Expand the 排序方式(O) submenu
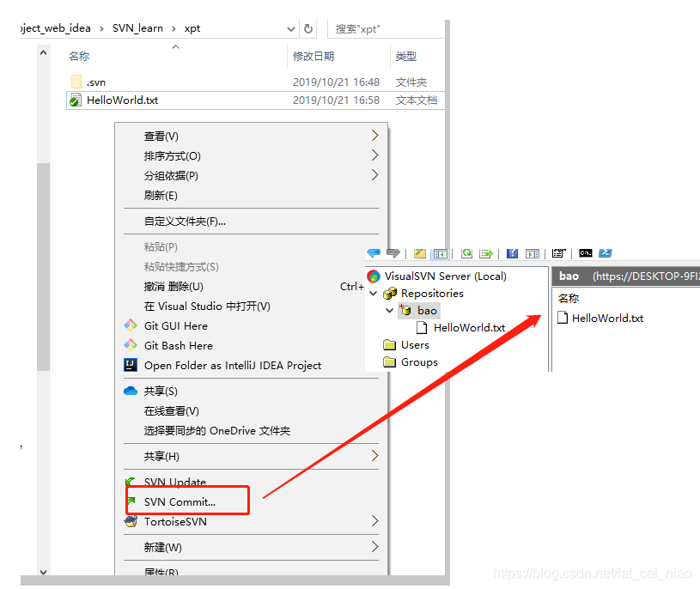The height and width of the screenshot is (589, 700). point(374,155)
